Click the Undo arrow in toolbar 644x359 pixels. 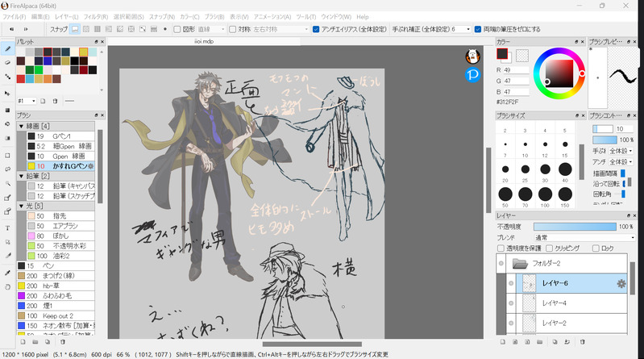(x=11, y=29)
